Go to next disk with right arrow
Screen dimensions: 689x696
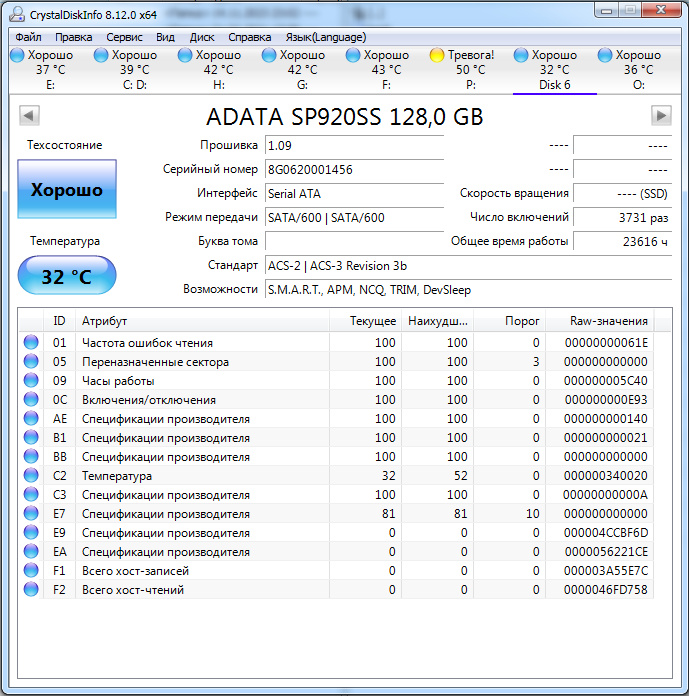tap(661, 116)
